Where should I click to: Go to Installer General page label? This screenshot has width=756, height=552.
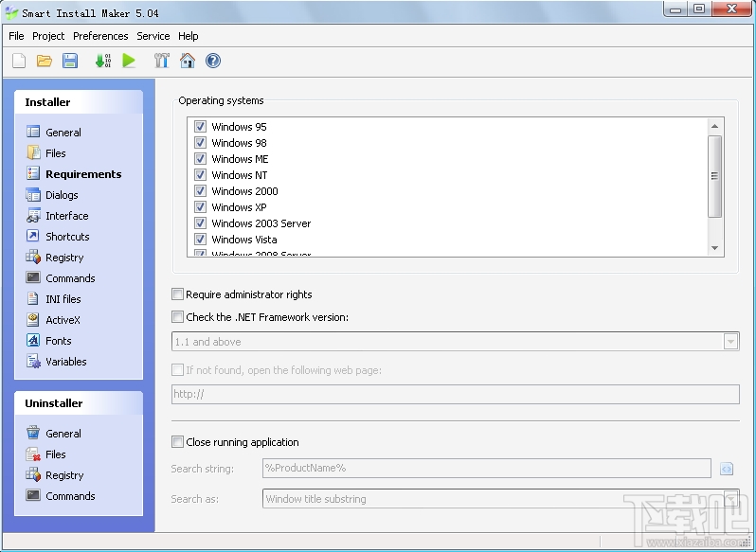[x=63, y=132]
